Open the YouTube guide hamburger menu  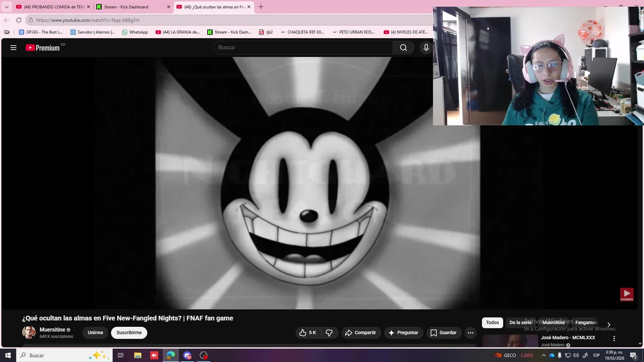click(x=14, y=48)
